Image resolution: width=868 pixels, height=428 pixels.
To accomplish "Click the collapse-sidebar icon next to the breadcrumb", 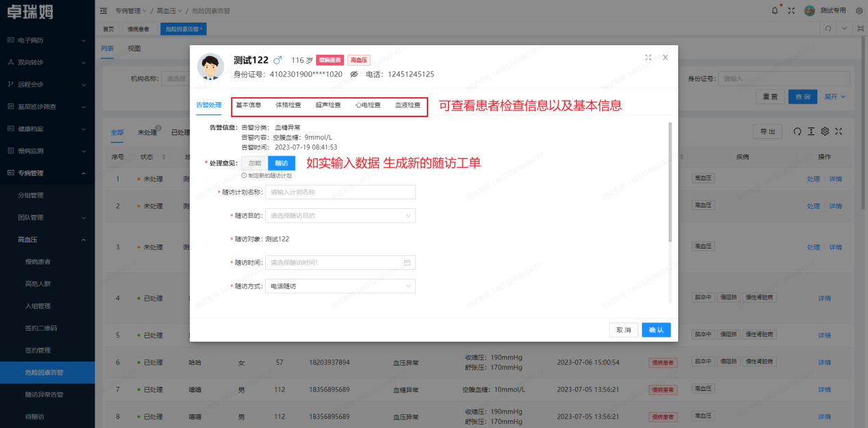I will (x=103, y=10).
